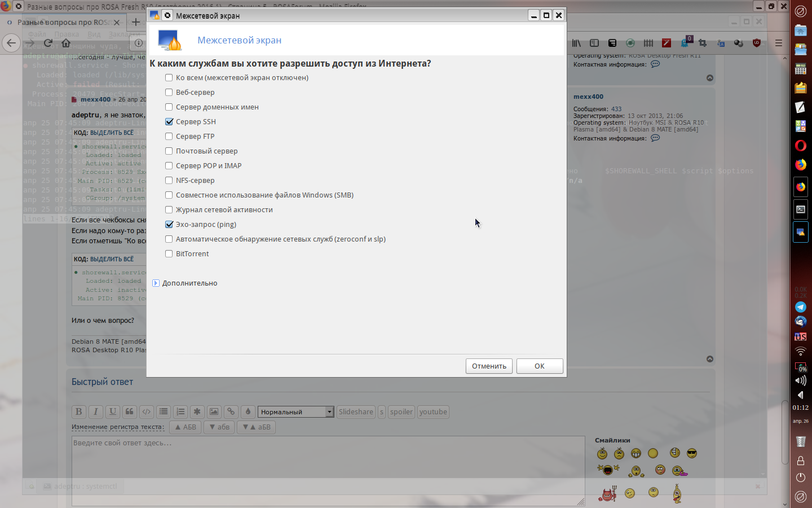Check 'Почтовый сервер' checkbox

[169, 151]
